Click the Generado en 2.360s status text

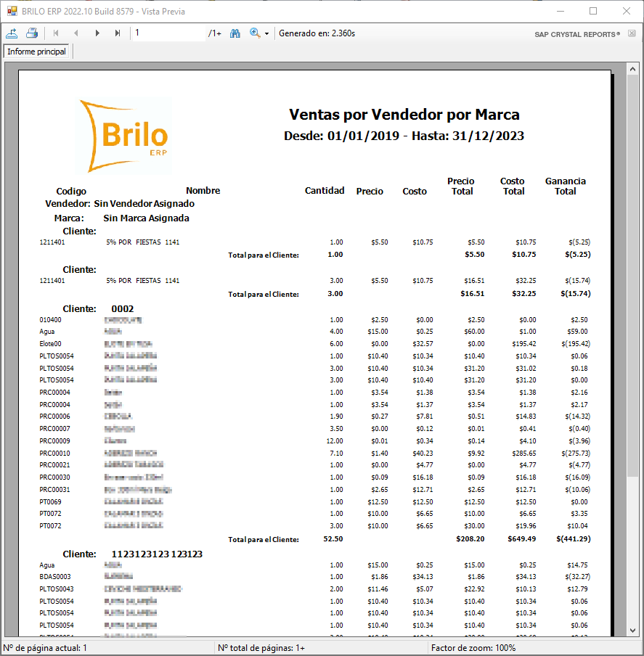pyautogui.click(x=316, y=33)
